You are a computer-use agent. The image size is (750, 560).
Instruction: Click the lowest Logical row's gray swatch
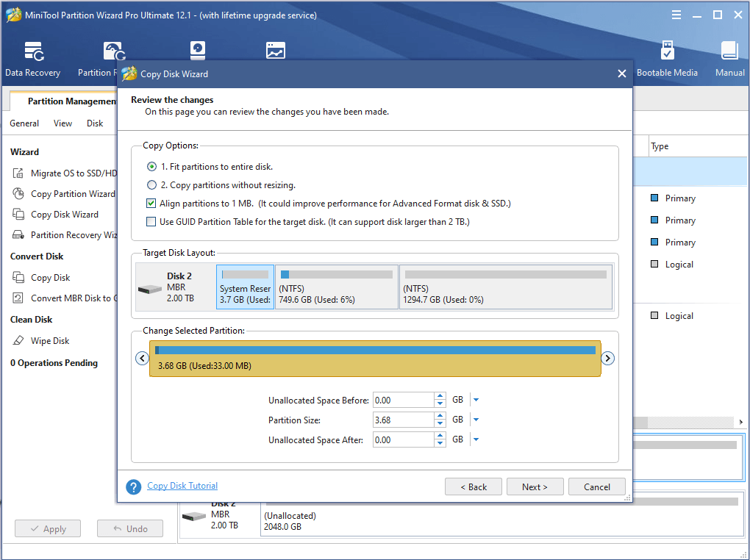654,315
